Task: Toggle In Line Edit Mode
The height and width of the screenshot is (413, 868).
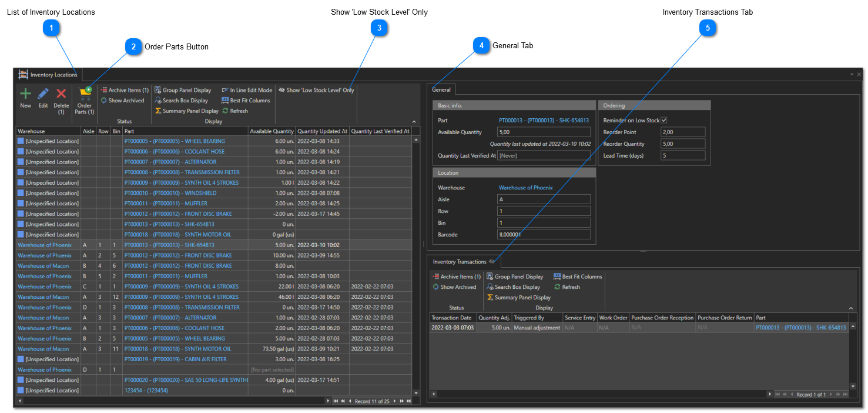Action: 247,90
